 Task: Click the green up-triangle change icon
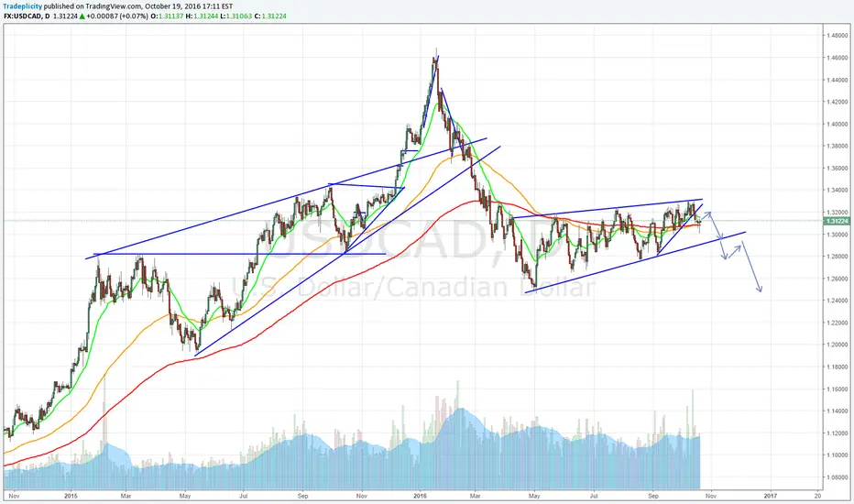coord(82,16)
